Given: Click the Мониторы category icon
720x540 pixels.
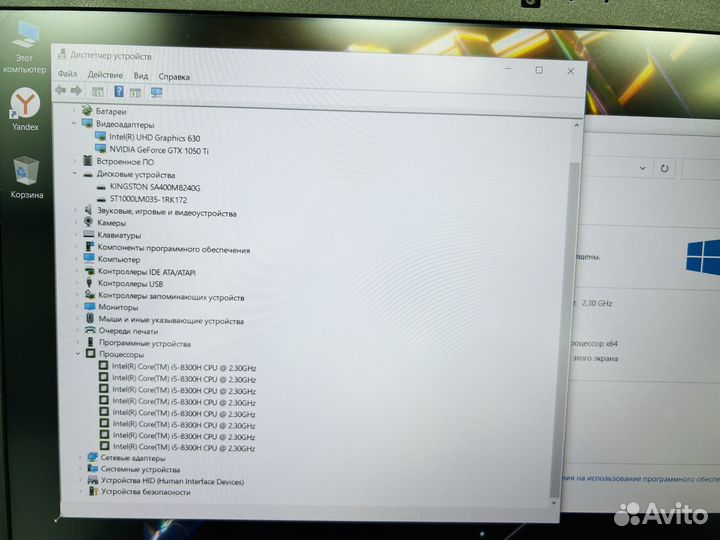Looking at the screenshot, I should click(x=90, y=306).
